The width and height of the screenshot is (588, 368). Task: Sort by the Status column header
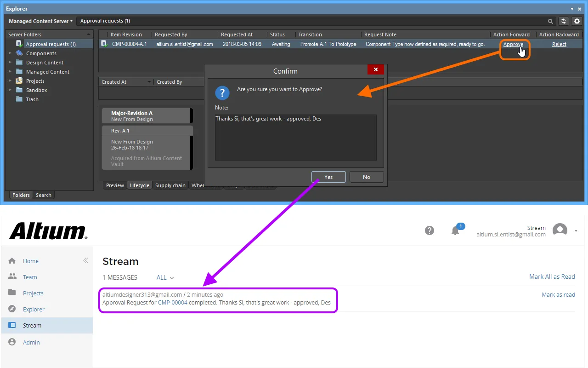pyautogui.click(x=281, y=34)
